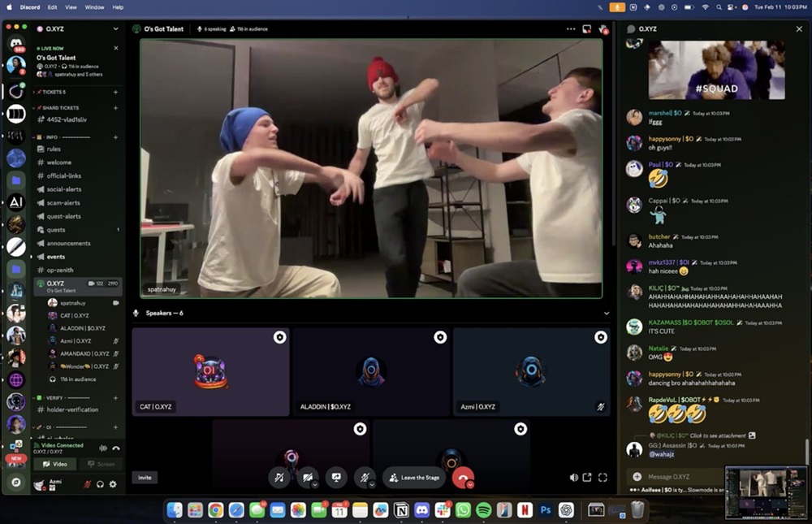Screen dimensions: 812x524
Task: Click the Invite button
Action: 145,478
